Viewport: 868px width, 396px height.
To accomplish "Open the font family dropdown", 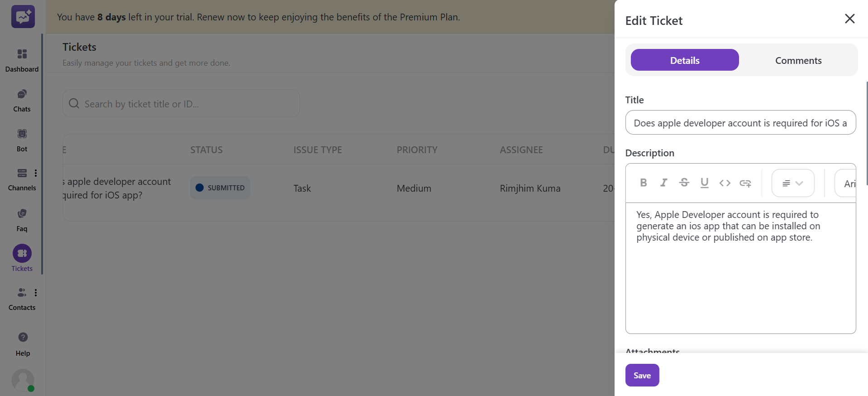I will pyautogui.click(x=846, y=184).
